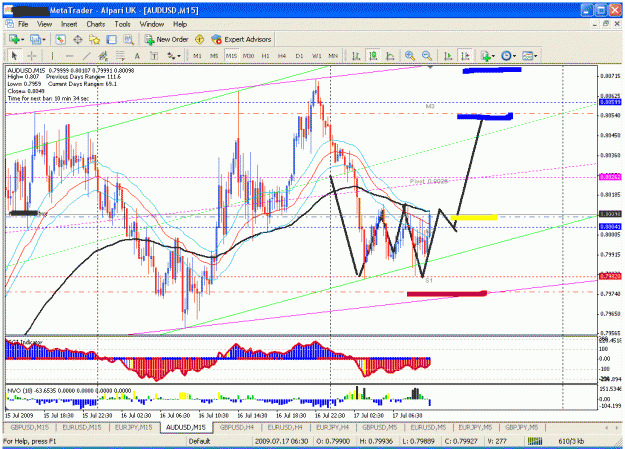The image size is (625, 449).
Task: Open the Periods clock icon
Action: point(506,56)
